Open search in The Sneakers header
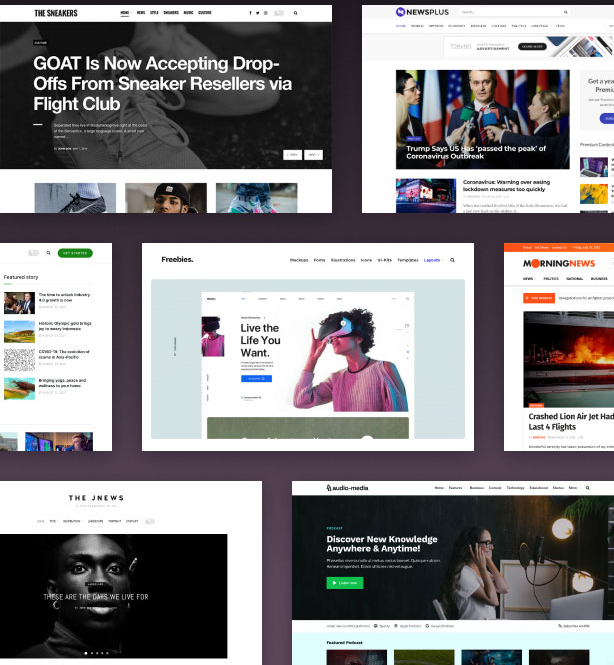 tap(296, 13)
